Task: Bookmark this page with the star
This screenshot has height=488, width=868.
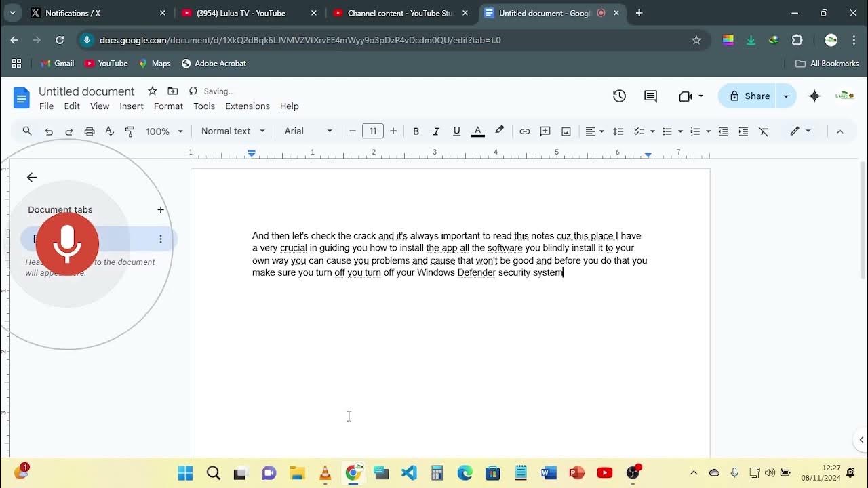Action: pos(696,40)
